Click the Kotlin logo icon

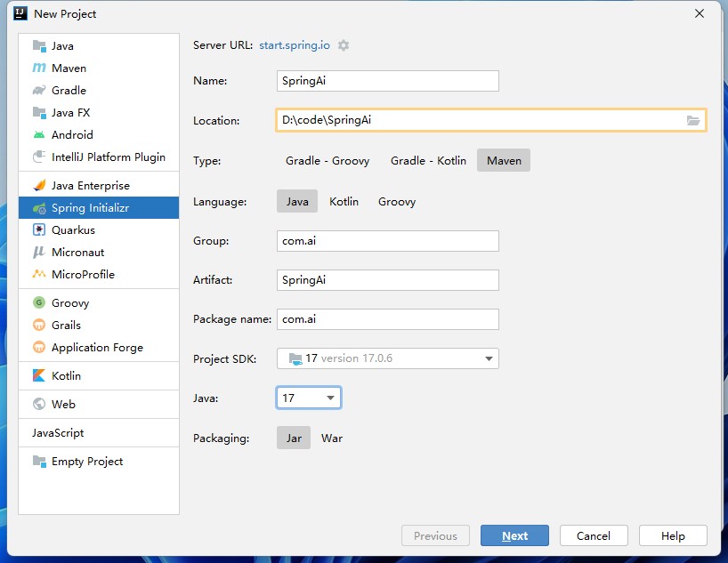39,375
